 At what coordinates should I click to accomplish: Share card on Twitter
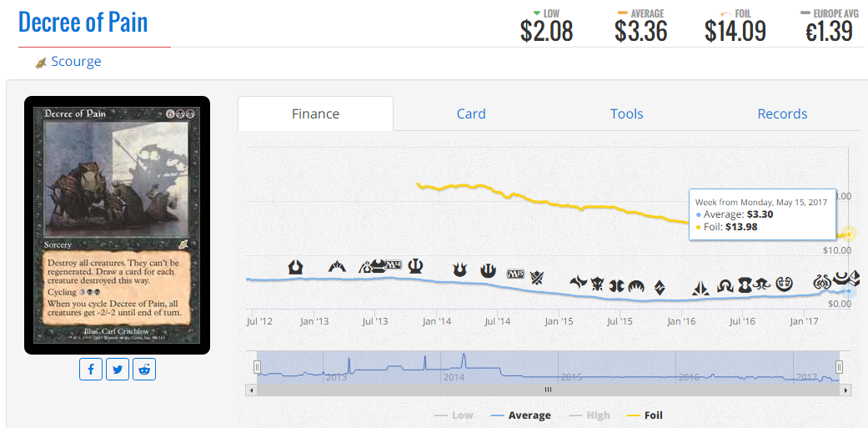pos(118,370)
